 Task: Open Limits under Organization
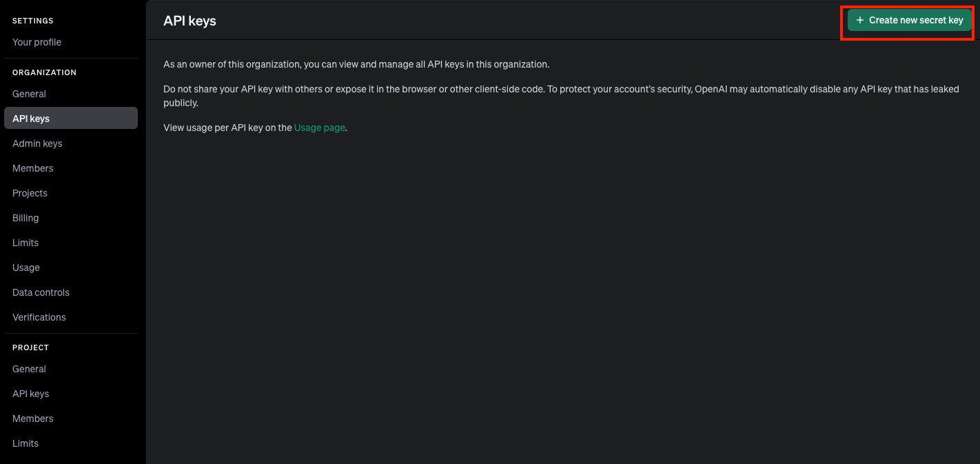(x=25, y=243)
